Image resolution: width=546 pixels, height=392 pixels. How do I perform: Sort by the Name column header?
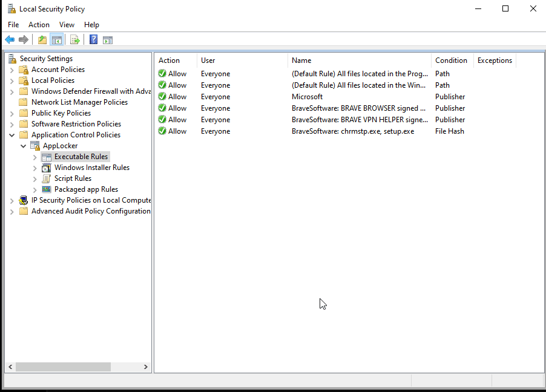click(x=360, y=60)
